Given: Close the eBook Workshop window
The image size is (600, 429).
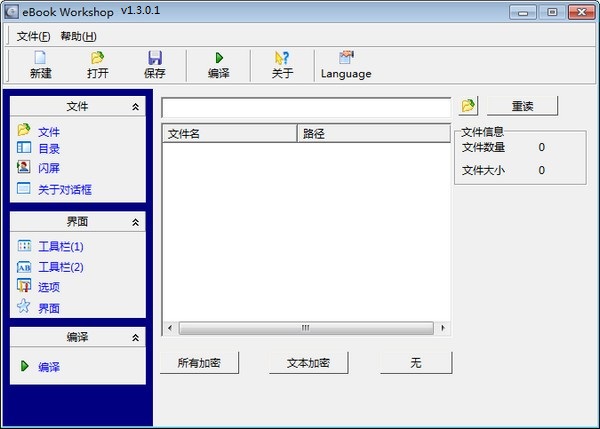Looking at the screenshot, I should [x=581, y=12].
